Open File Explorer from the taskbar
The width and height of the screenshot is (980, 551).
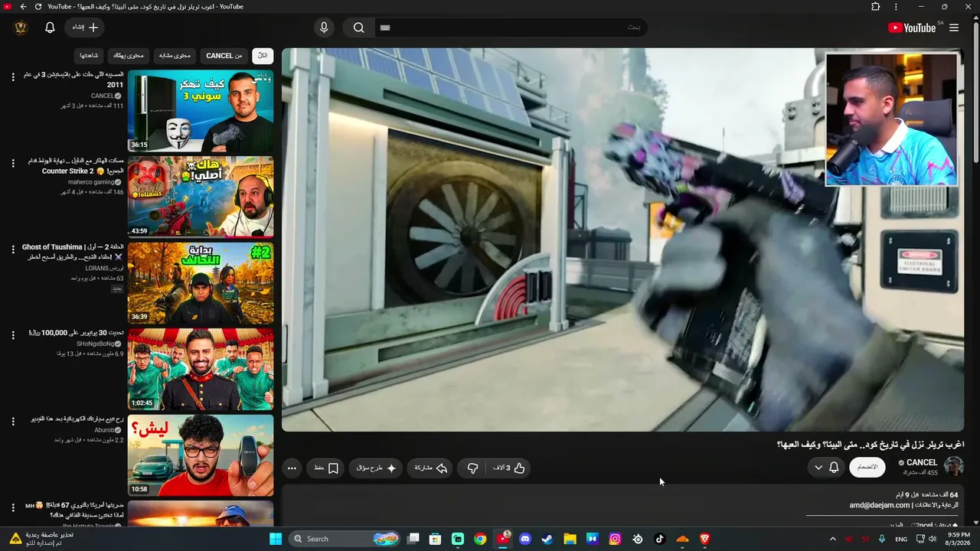[570, 539]
